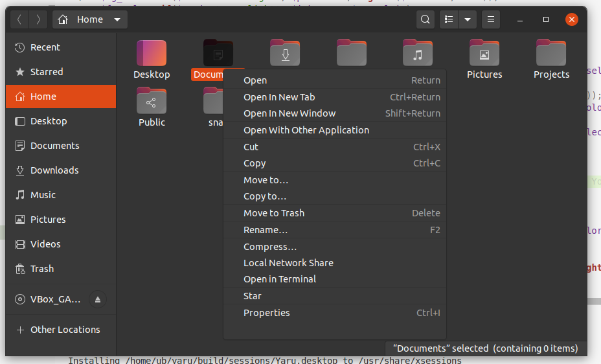Choose Cut from the context menu

point(335,147)
